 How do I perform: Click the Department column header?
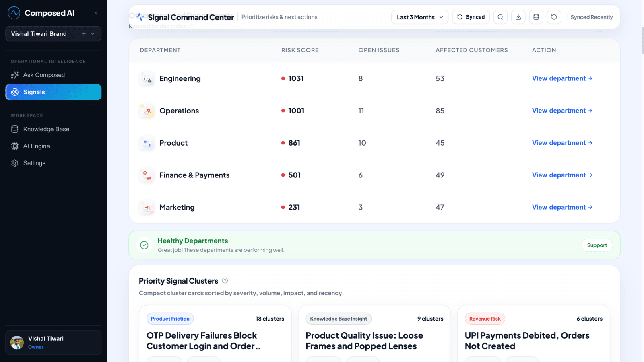[x=160, y=50]
